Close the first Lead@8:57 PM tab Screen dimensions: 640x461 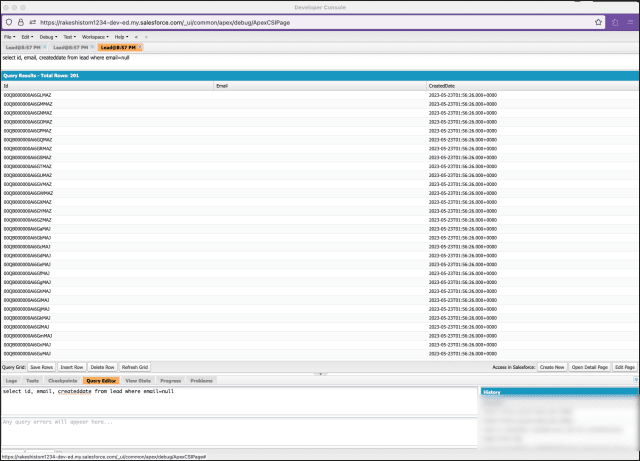click(44, 47)
